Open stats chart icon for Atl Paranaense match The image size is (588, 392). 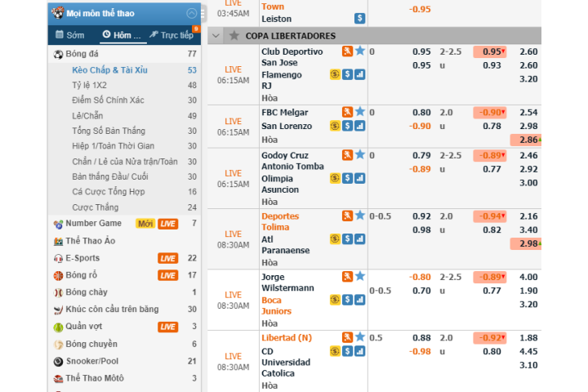(360, 238)
